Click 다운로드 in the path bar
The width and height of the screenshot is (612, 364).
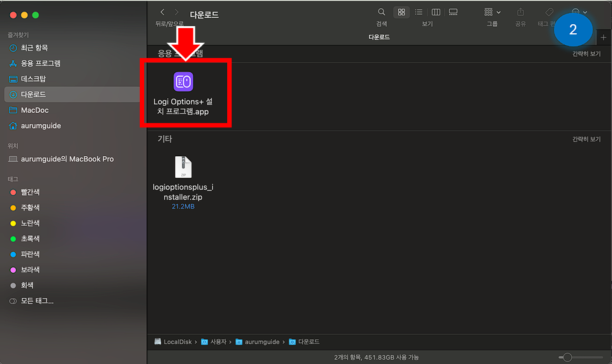pos(304,342)
